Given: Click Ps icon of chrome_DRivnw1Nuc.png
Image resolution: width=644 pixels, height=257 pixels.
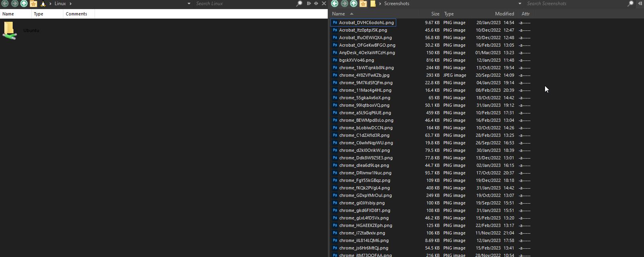Looking at the screenshot, I should [335, 173].
